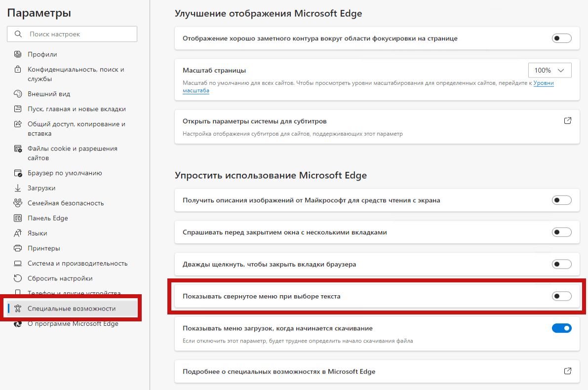Open Браузер по умолчанию section
Screen dimensions: 588x390
[65, 173]
